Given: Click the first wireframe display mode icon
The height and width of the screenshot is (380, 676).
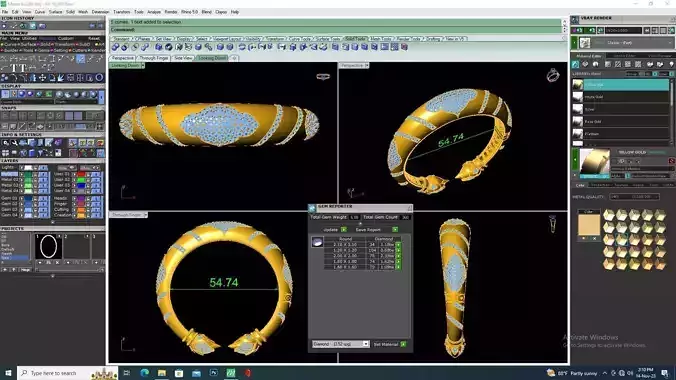Looking at the screenshot, I should pos(5,94).
